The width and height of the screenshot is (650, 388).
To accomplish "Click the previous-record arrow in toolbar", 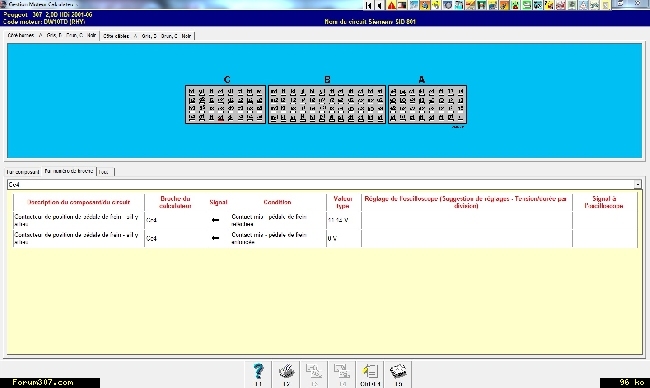I will pyautogui.click(x=380, y=5).
